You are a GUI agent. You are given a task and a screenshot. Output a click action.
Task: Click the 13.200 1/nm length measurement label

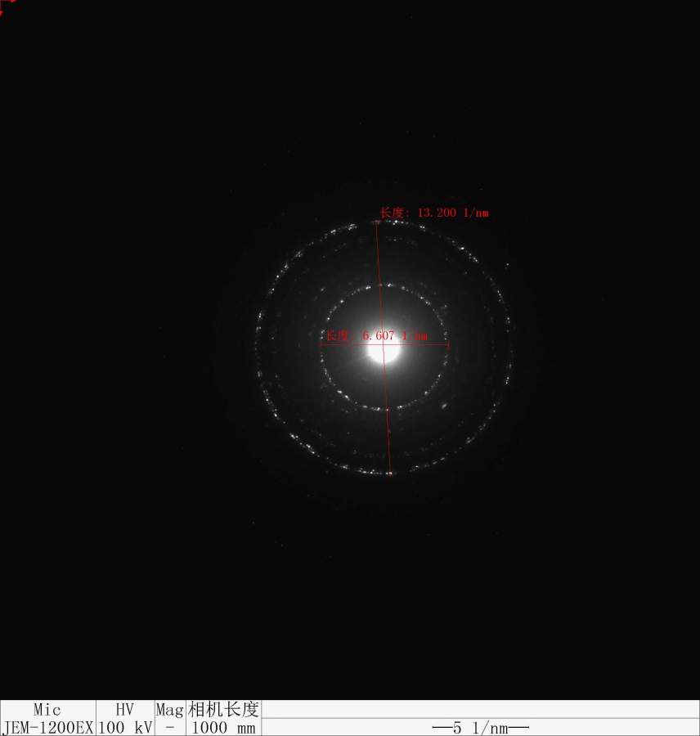tap(434, 213)
